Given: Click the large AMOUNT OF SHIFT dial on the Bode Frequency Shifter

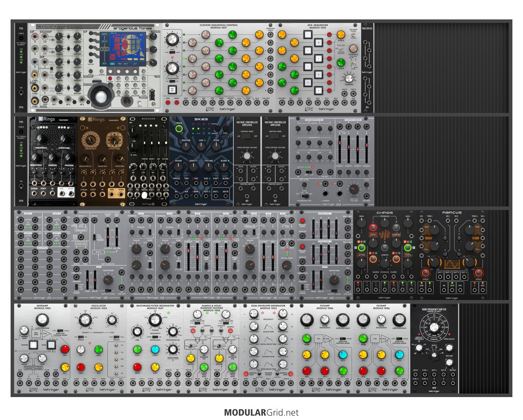Looking at the screenshot, I should 434,327.
